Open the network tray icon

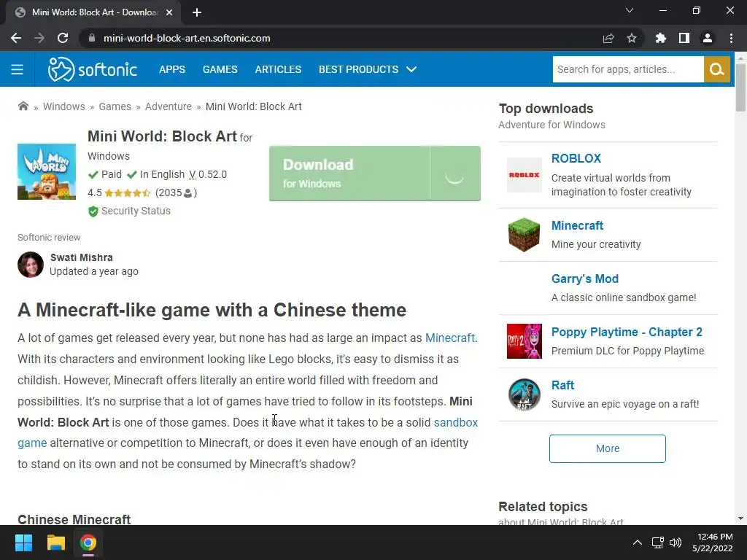point(658,542)
